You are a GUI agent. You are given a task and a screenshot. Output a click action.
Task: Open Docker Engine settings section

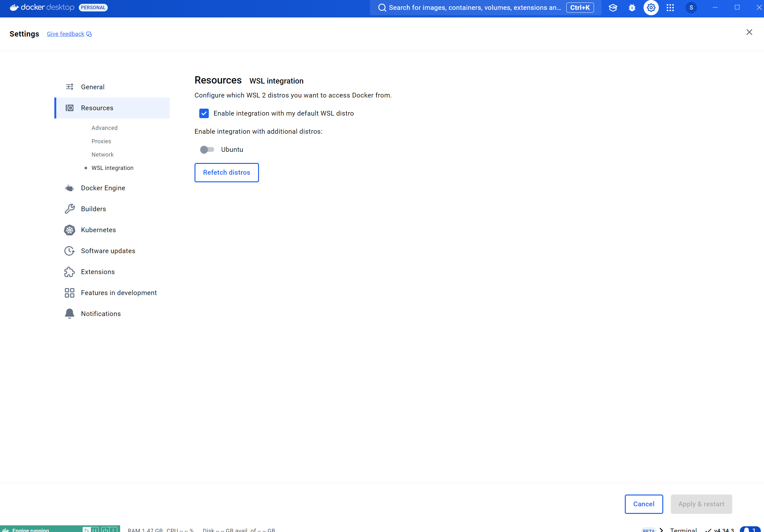(103, 188)
